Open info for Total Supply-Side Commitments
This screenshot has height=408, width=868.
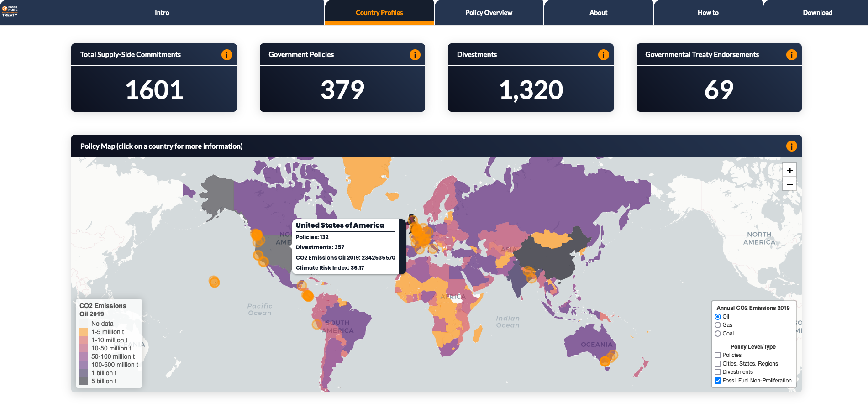(227, 55)
